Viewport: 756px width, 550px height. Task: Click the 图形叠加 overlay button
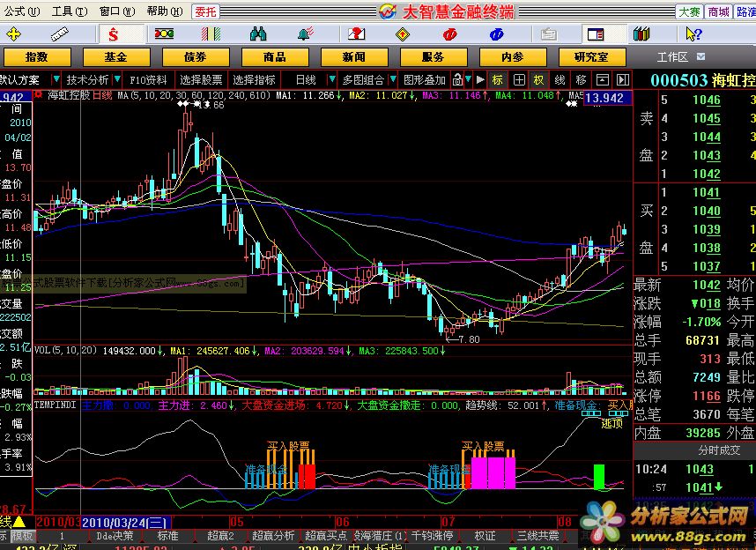425,79
